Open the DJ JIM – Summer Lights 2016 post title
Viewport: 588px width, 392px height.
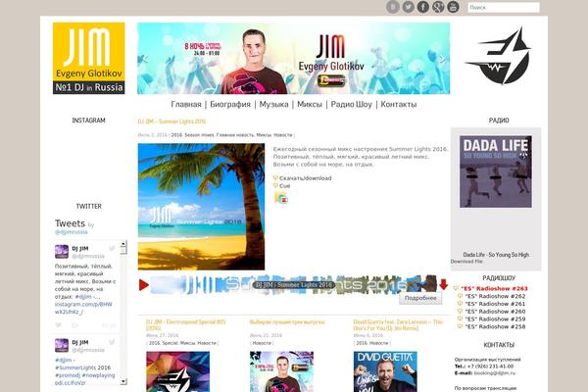click(171, 122)
